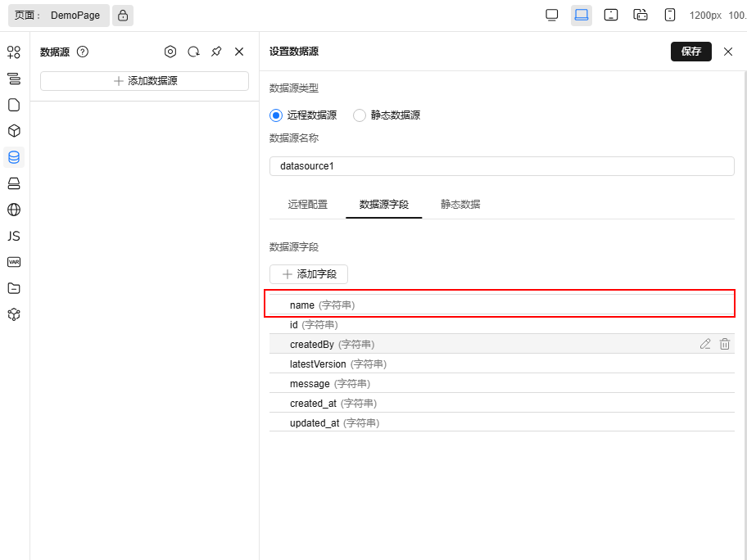Switch to the 远程配置 tab

[x=307, y=204]
